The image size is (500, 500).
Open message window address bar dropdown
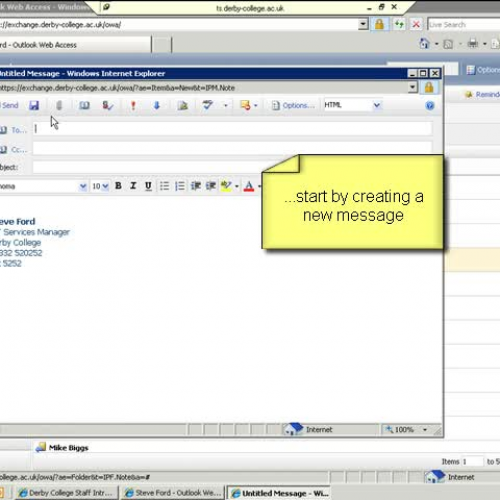click(x=412, y=88)
